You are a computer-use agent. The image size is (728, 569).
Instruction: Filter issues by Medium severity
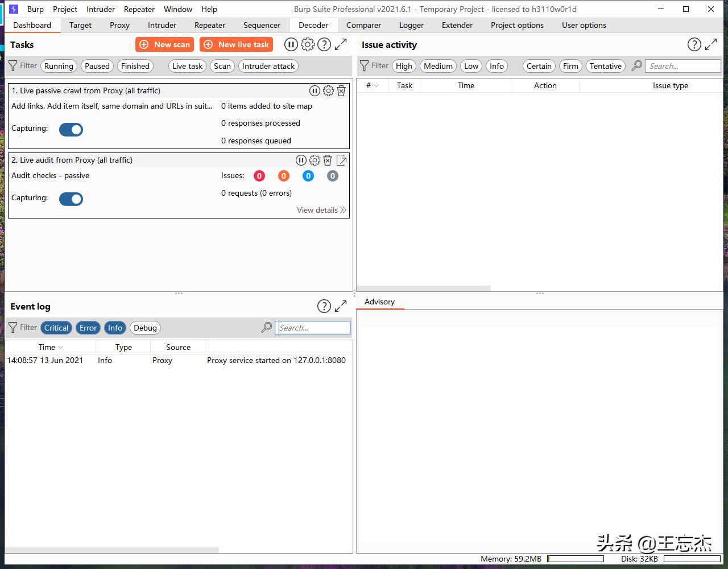(x=438, y=66)
